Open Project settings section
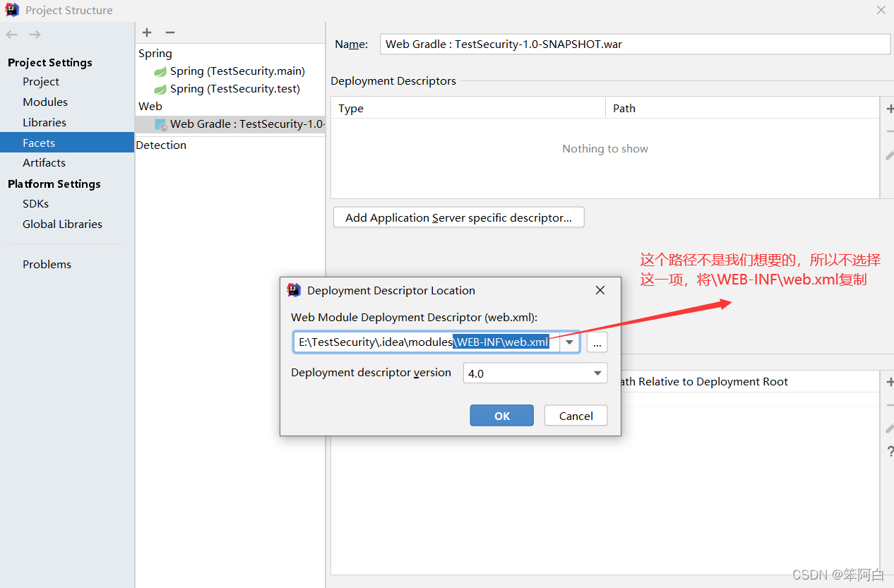 [x=41, y=82]
